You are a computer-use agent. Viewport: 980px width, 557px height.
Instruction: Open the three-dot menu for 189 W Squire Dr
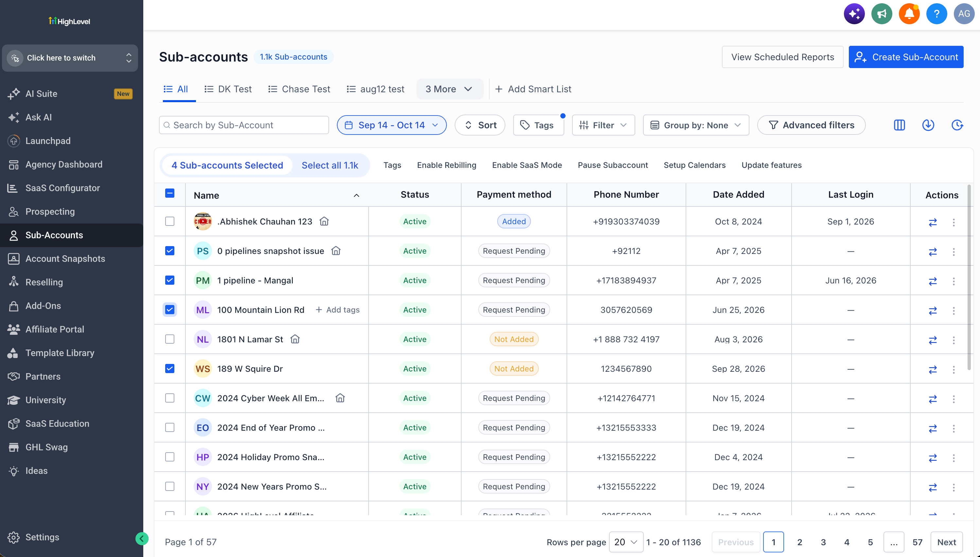coord(954,369)
